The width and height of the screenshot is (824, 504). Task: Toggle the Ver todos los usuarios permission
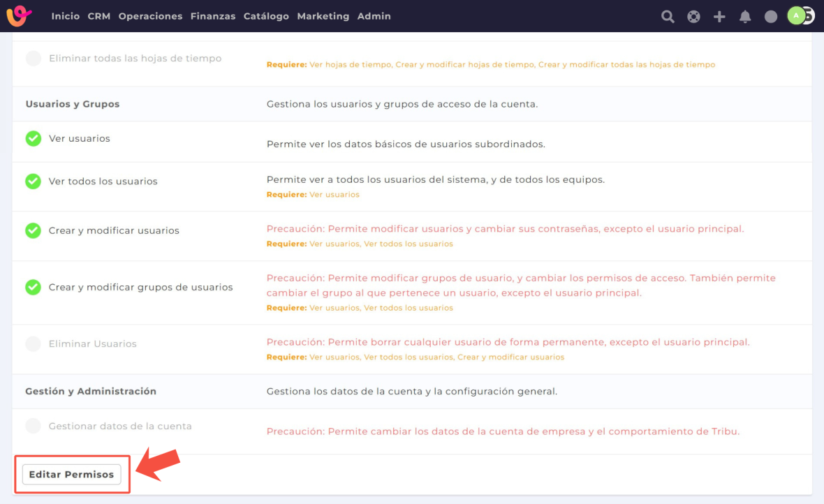33,181
